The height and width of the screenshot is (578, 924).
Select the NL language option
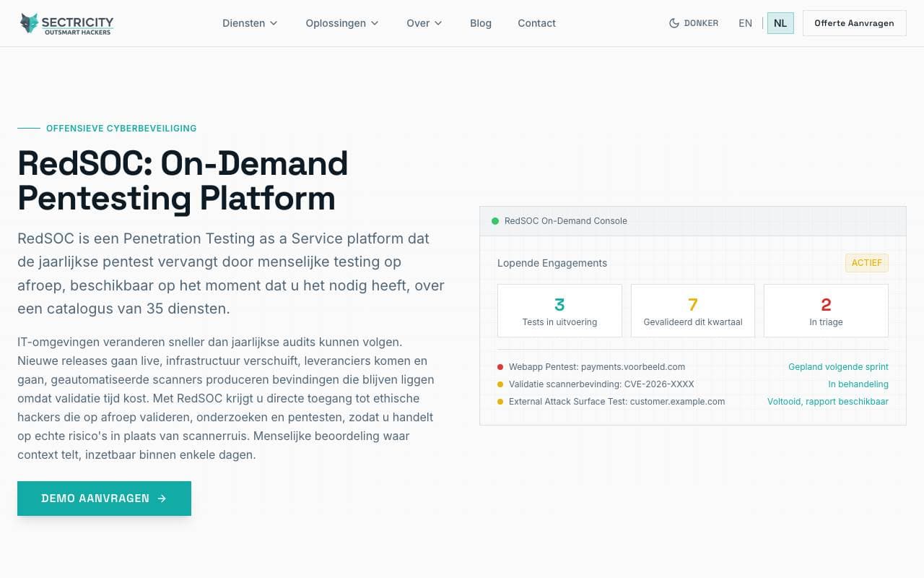(x=780, y=23)
